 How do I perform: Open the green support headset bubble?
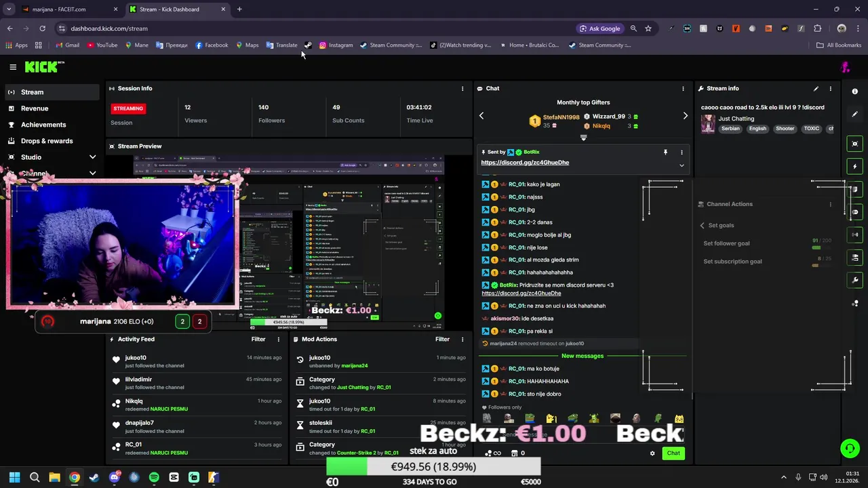coord(850,449)
